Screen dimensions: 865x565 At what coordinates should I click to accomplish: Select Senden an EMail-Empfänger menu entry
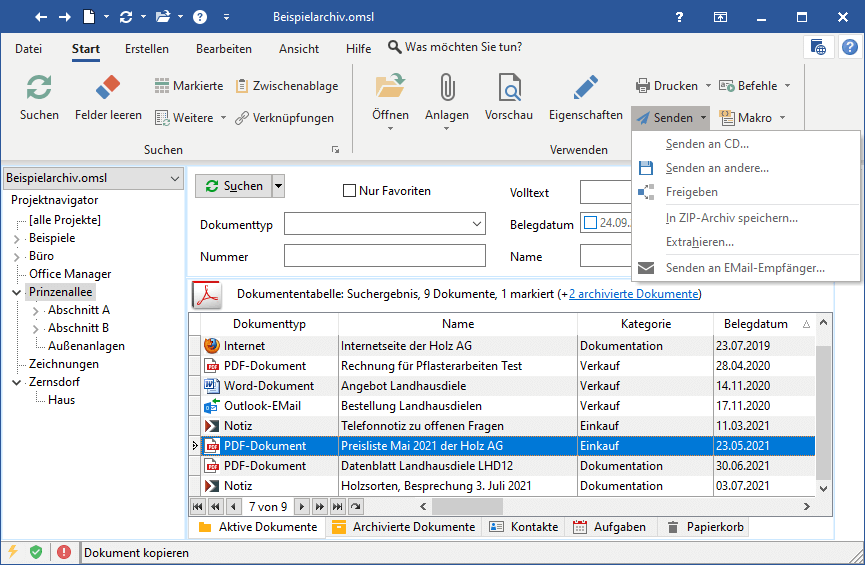[x=745, y=268]
